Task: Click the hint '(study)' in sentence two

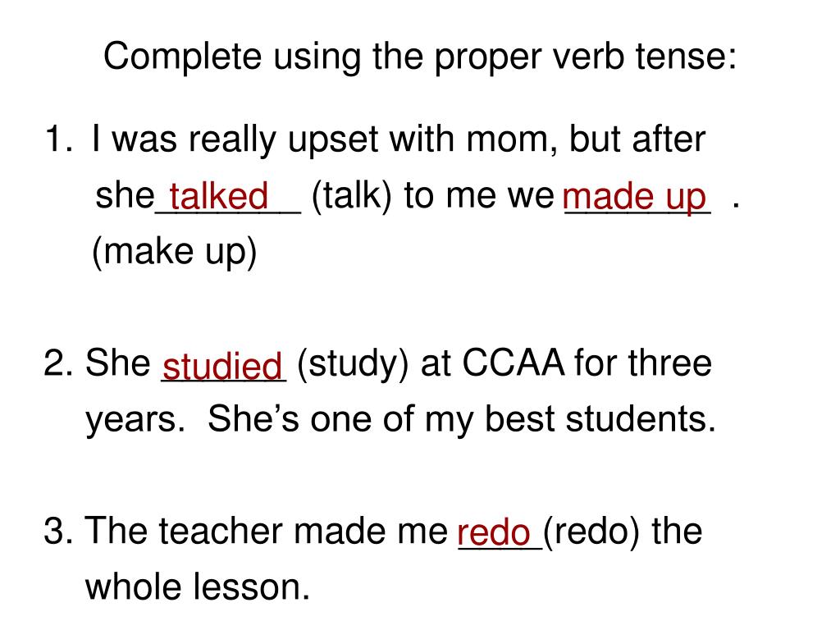Action: 353,365
